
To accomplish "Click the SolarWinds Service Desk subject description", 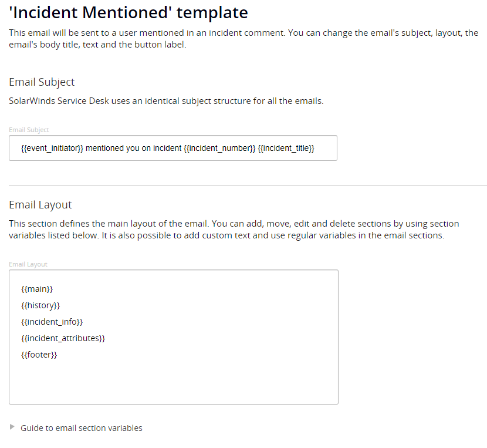I will pos(166,100).
